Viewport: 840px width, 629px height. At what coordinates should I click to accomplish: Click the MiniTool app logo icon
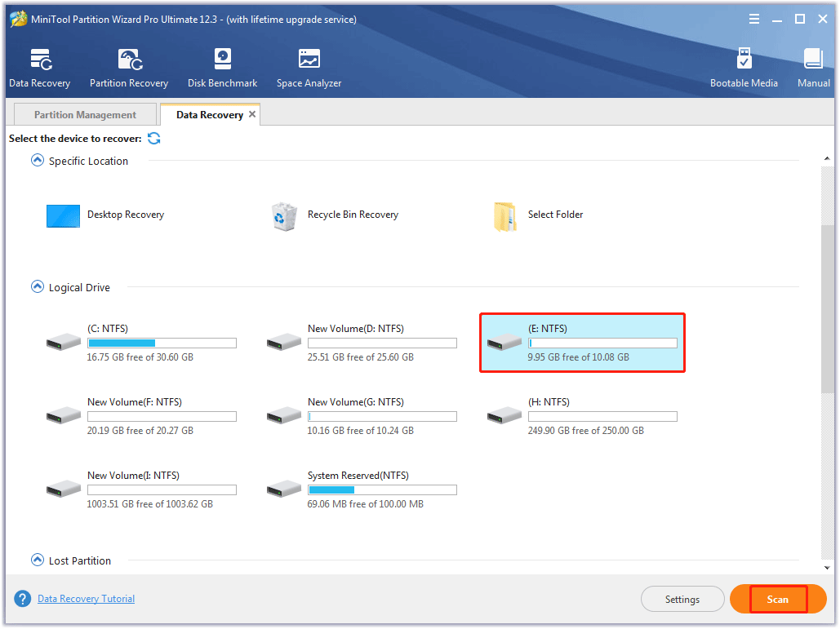pos(18,19)
